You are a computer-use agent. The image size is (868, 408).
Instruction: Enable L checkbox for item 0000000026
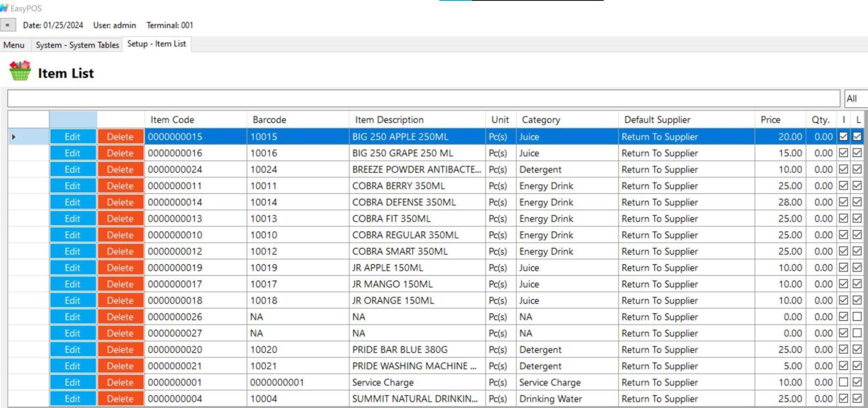(857, 317)
